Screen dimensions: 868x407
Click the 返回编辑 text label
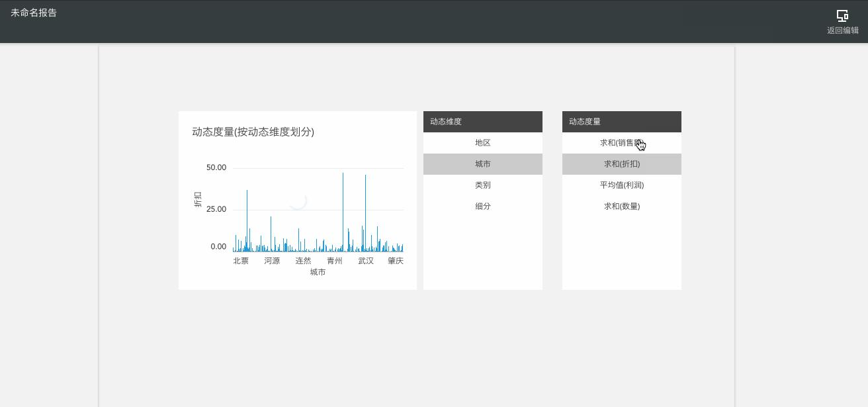click(842, 30)
